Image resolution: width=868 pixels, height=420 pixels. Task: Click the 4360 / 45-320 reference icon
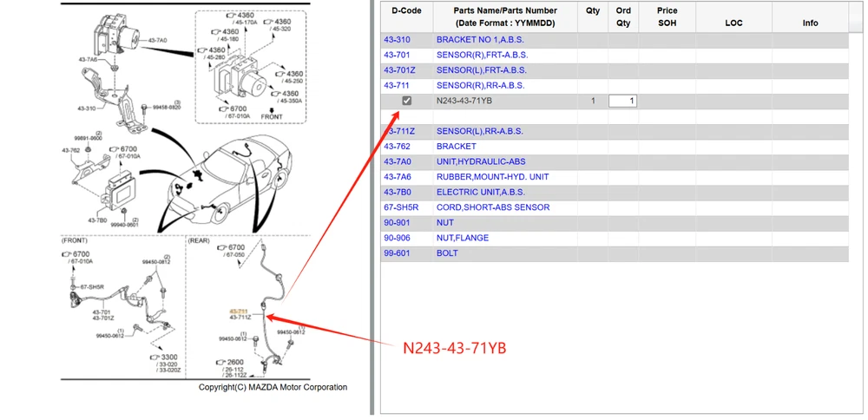click(266, 21)
